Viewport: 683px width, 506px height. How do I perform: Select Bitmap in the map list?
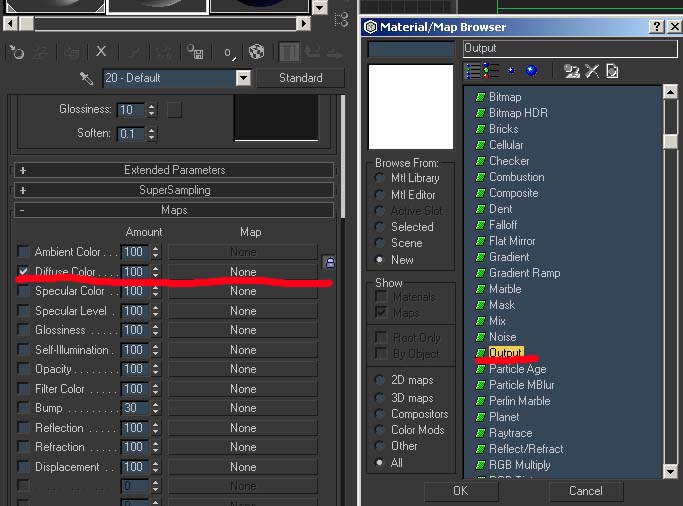pyautogui.click(x=505, y=97)
